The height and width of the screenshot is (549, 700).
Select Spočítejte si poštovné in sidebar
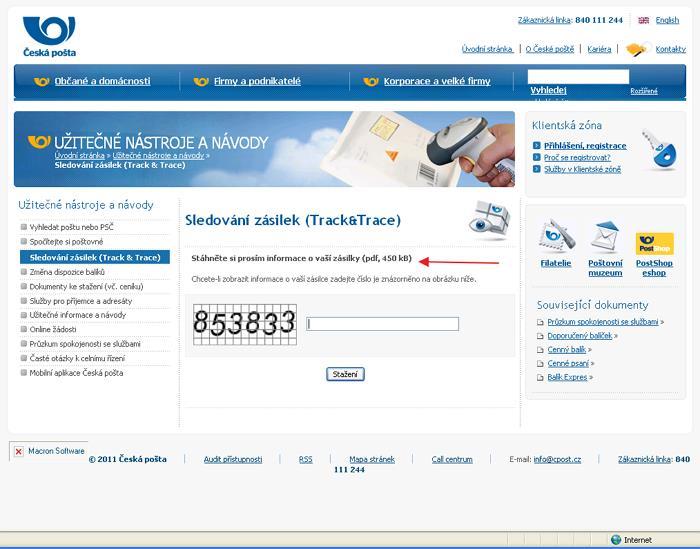pos(66,241)
